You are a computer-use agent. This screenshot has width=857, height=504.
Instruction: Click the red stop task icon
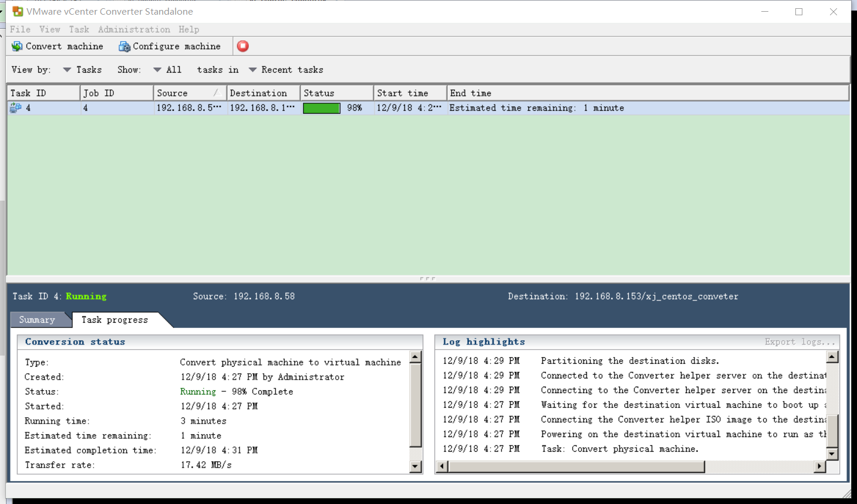coord(242,46)
